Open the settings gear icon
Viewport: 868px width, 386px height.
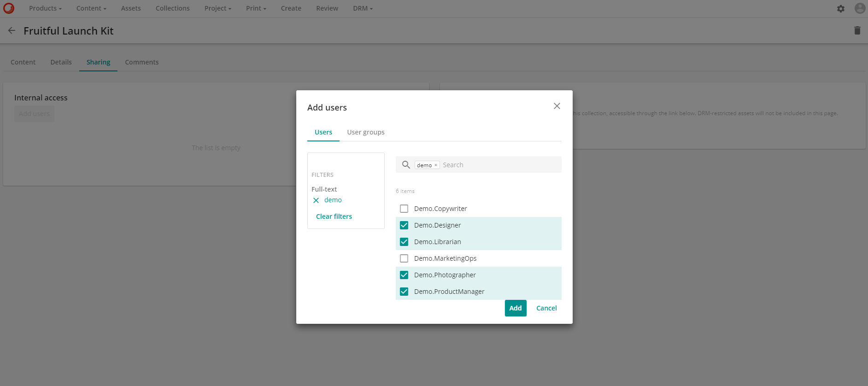tap(840, 9)
